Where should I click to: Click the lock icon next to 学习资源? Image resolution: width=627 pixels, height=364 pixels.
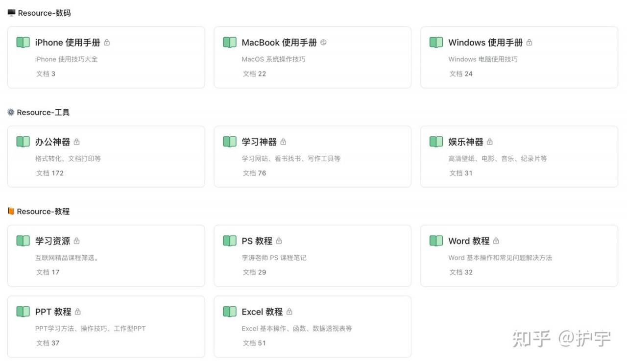click(x=76, y=241)
